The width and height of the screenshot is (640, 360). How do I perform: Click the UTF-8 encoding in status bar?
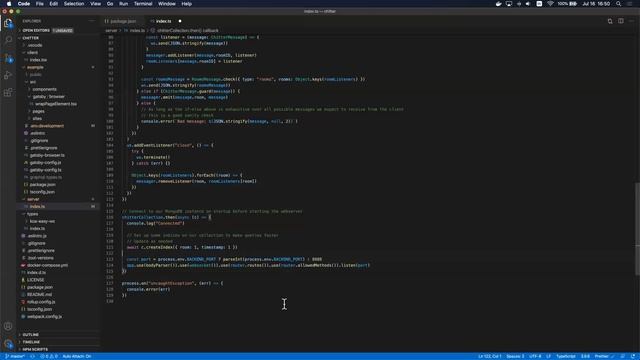pos(535,356)
